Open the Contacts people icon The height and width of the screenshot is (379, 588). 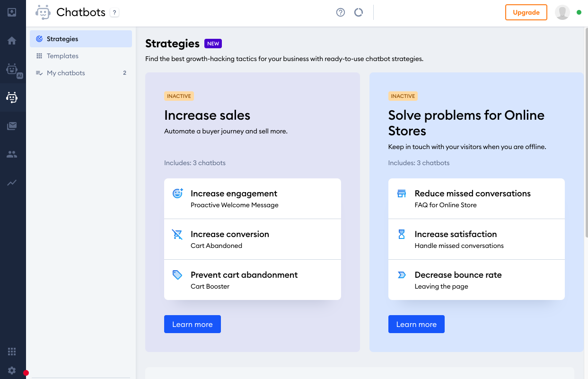click(12, 154)
